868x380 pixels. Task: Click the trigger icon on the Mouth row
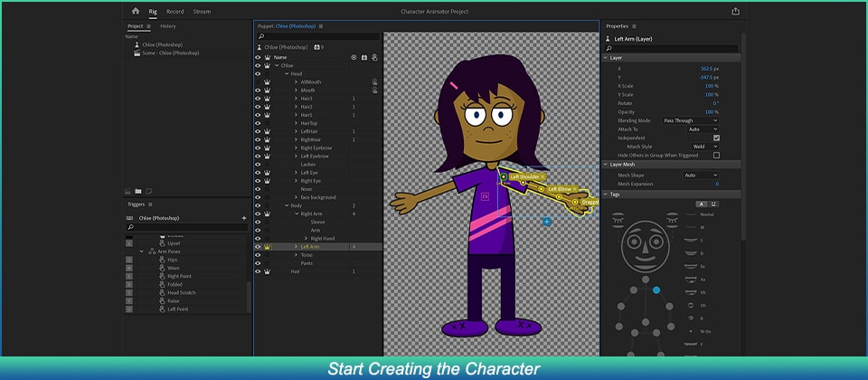(374, 90)
